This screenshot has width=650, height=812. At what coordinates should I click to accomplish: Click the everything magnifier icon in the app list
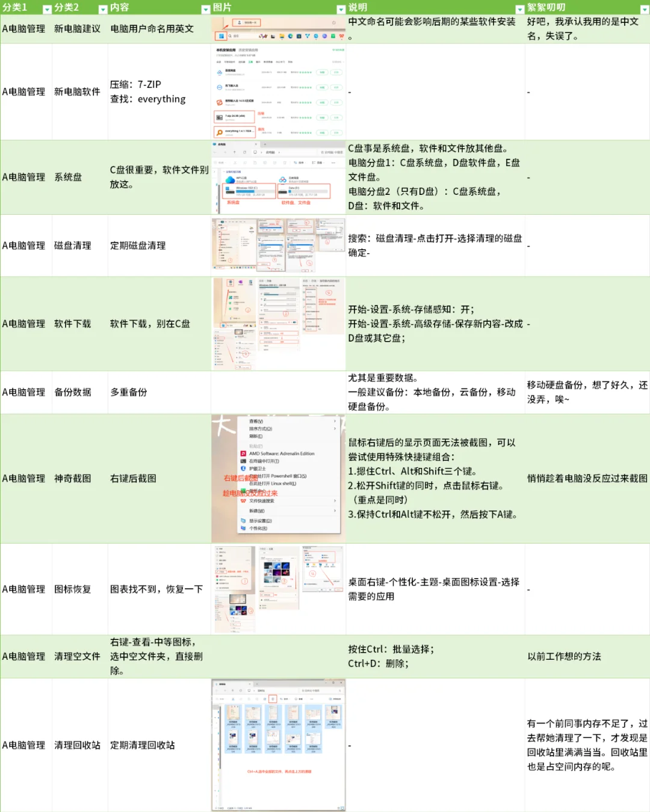219,132
